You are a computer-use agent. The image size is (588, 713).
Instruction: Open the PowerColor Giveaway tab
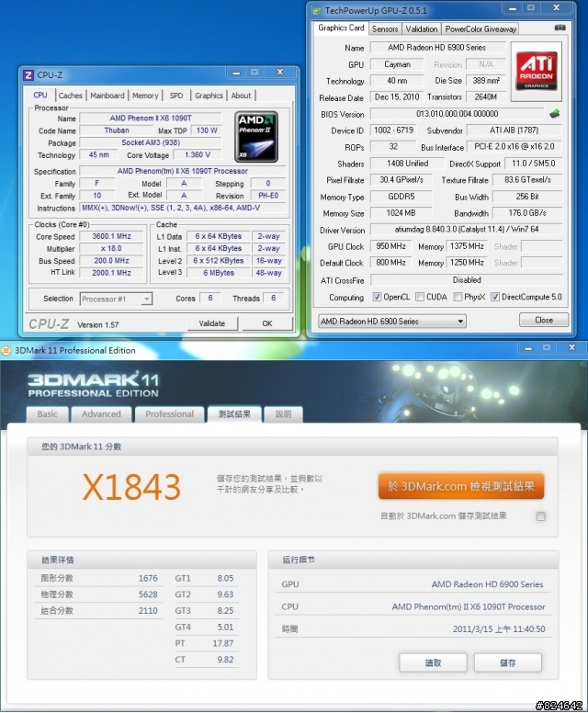(481, 28)
